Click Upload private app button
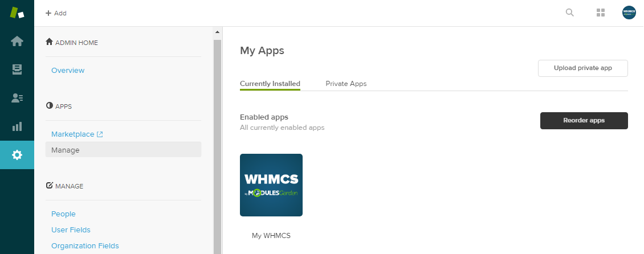This screenshot has height=254, width=644. (x=583, y=68)
